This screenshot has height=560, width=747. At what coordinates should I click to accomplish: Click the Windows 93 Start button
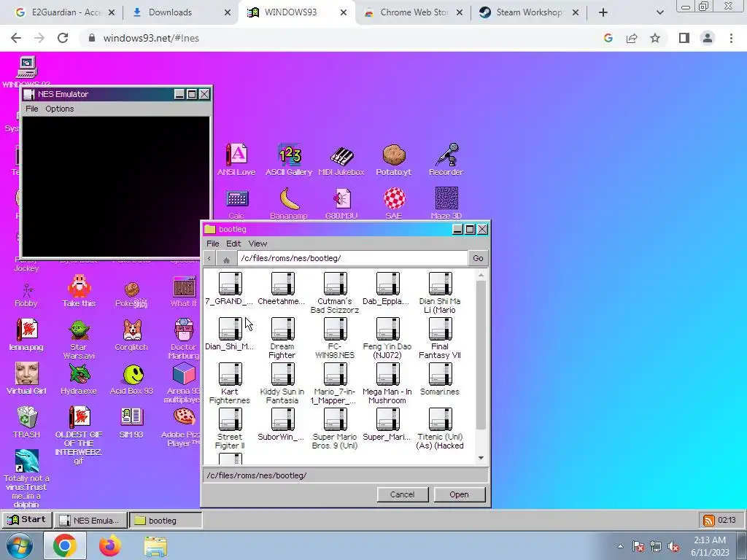[x=27, y=519]
